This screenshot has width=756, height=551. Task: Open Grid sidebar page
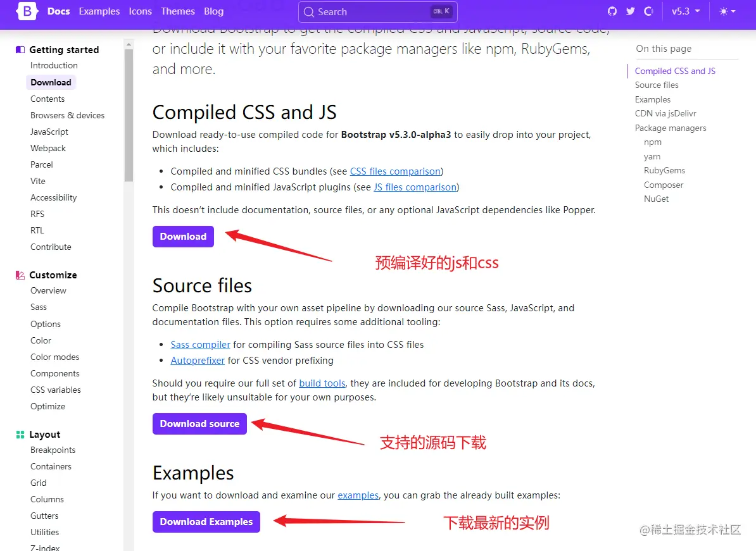[x=39, y=483]
